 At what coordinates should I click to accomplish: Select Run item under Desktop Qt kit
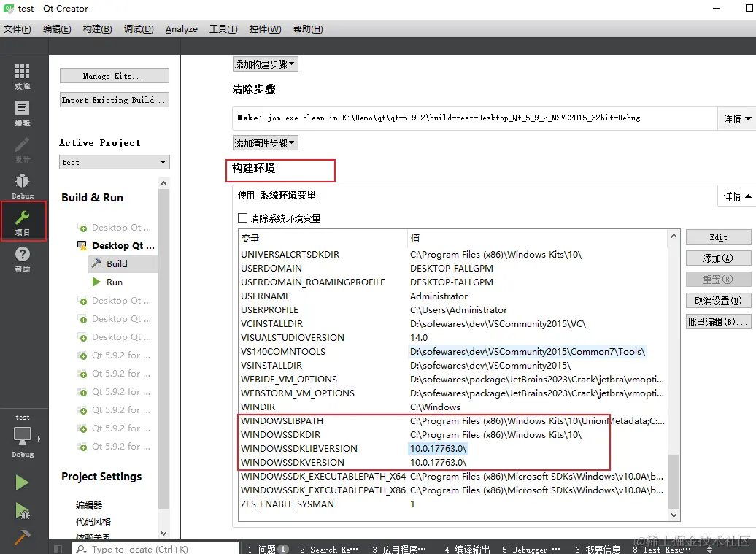[x=115, y=282]
